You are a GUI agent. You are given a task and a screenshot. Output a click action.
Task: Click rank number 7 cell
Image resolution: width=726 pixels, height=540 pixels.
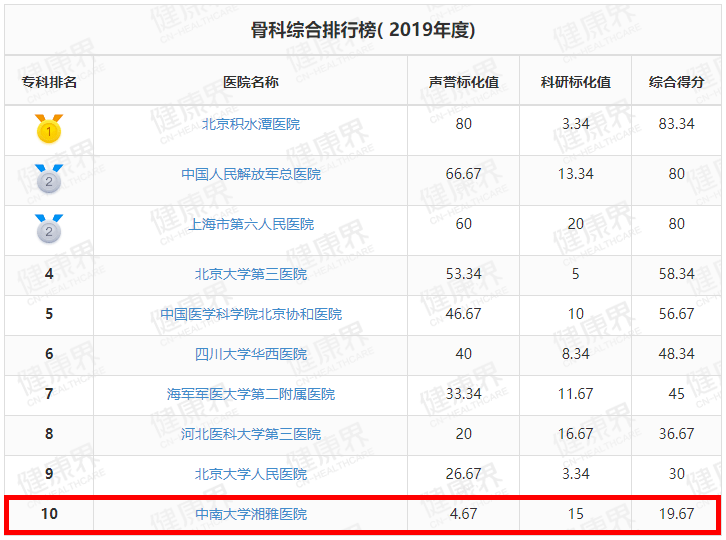(x=49, y=394)
